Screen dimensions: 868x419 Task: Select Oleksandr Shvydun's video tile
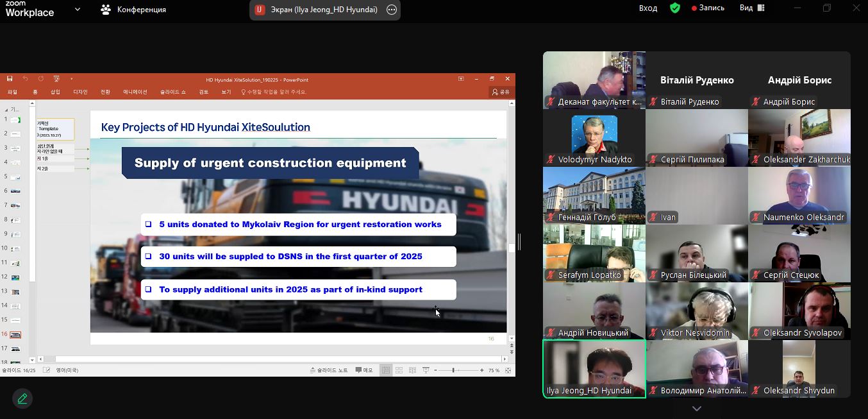(x=799, y=369)
